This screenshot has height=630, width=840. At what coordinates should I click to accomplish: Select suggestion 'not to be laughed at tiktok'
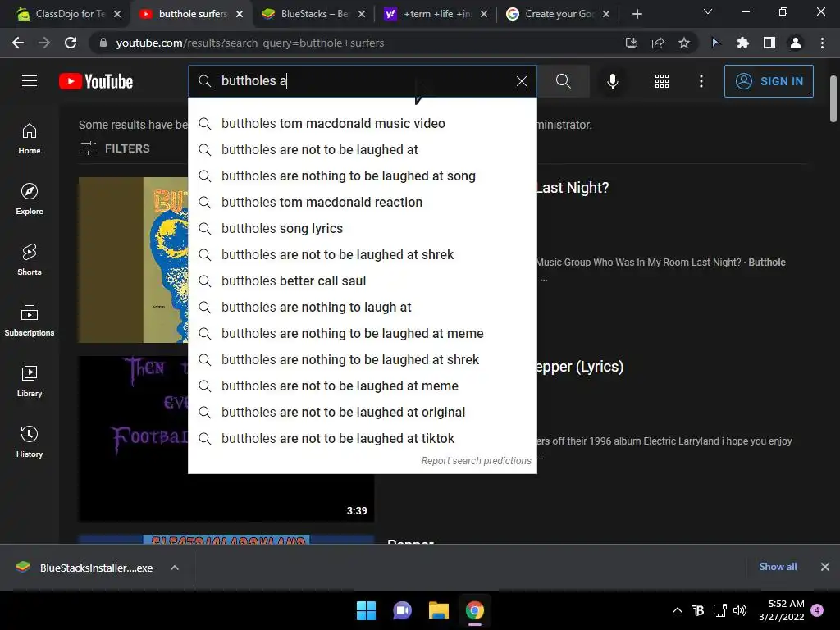[363, 438]
